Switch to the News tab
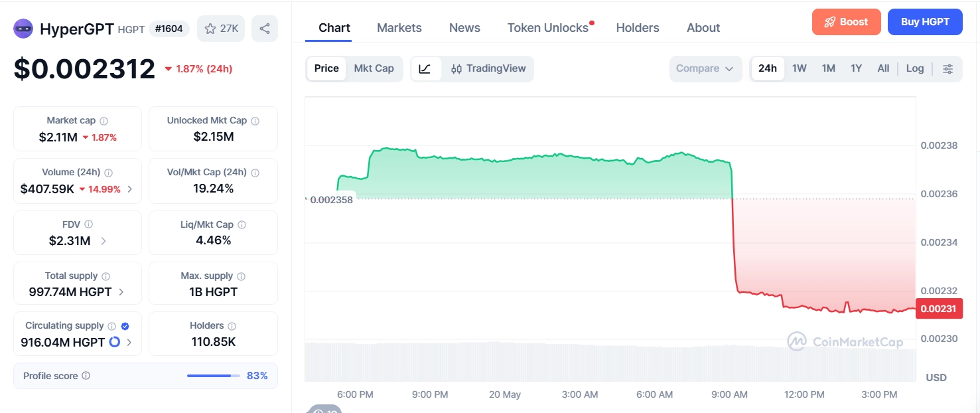This screenshot has height=413, width=980. (464, 28)
